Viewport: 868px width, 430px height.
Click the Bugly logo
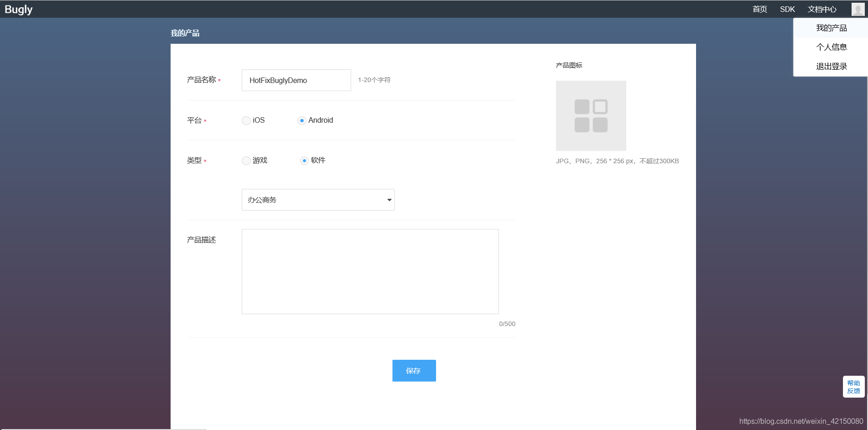coord(19,10)
